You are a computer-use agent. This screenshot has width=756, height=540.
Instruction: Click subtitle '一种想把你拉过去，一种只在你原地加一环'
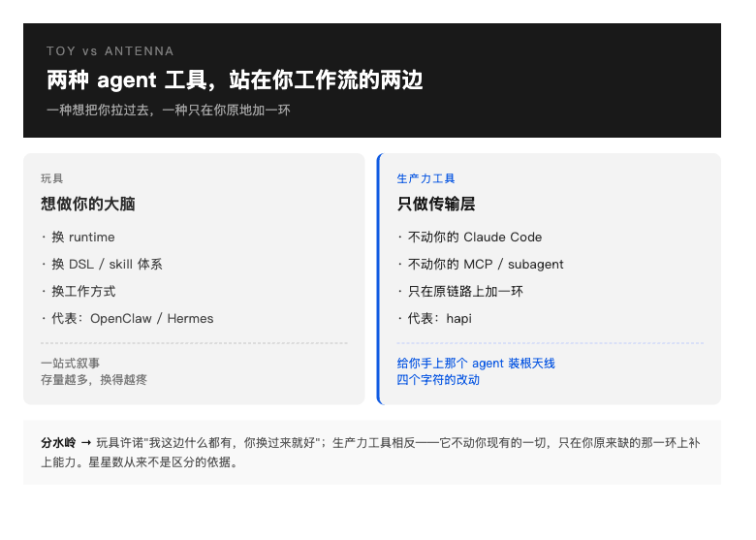(x=169, y=110)
